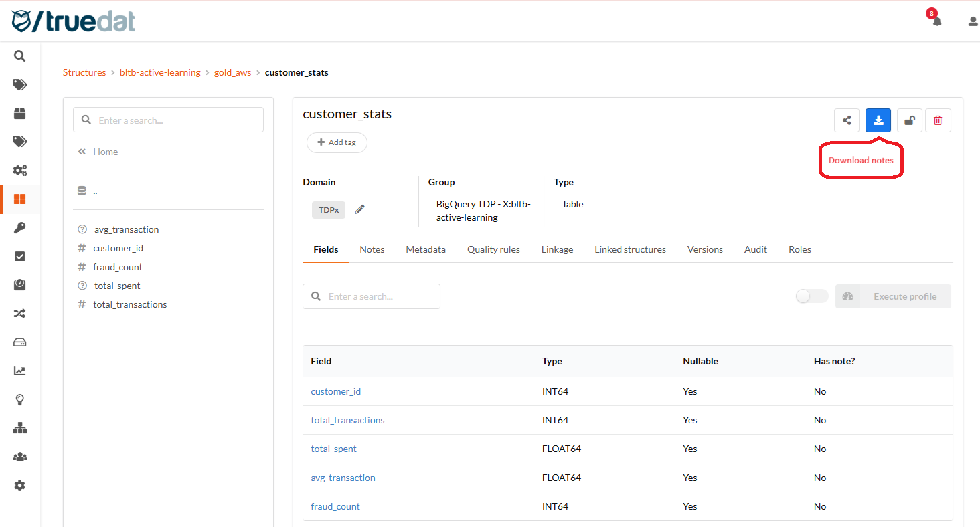Select avg_transaction in the left tree

(x=127, y=229)
